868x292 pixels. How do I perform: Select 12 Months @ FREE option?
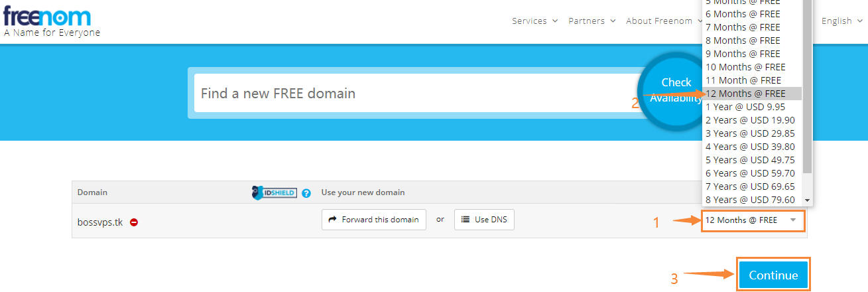click(x=745, y=94)
